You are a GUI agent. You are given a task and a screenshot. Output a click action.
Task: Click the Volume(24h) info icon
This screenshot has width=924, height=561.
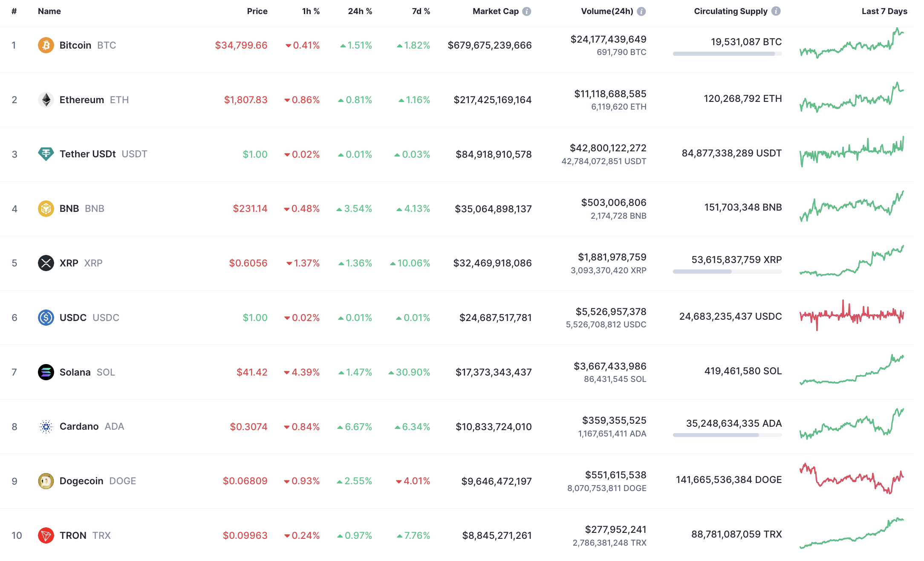pyautogui.click(x=641, y=12)
